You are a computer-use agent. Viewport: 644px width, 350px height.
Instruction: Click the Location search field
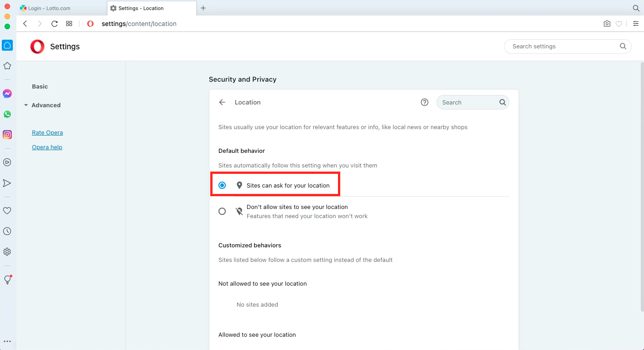click(x=473, y=102)
